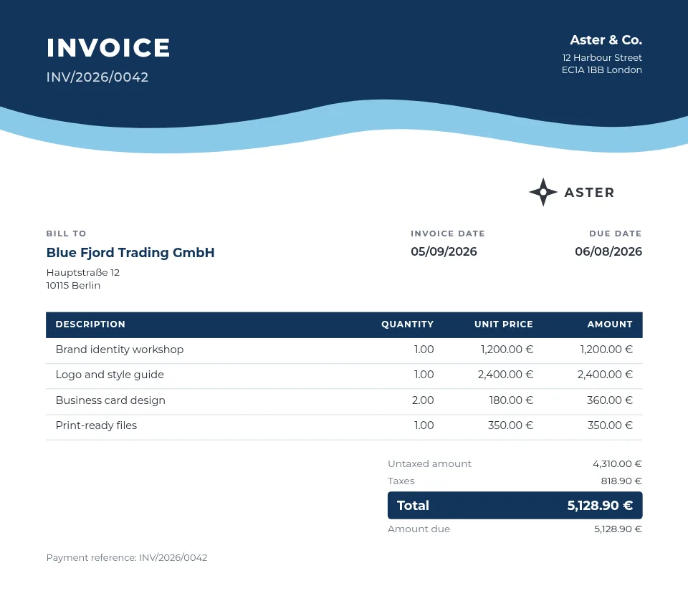
Task: Click quantity 1.00 of Brand identity workshop
Action: tap(424, 350)
